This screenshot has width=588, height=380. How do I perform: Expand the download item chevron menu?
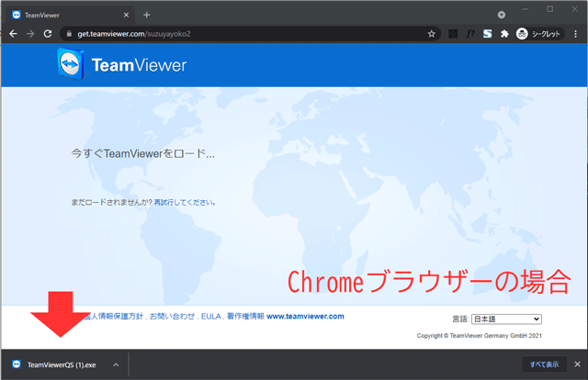click(x=117, y=364)
